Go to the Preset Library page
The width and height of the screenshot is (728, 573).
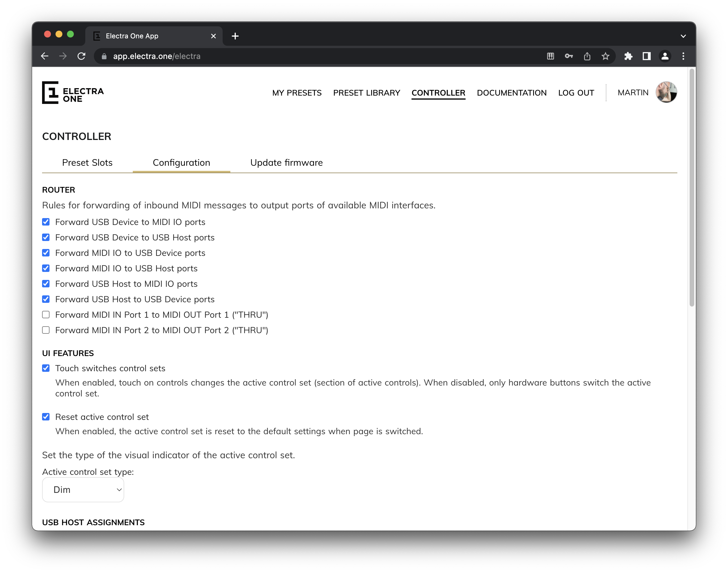point(366,93)
